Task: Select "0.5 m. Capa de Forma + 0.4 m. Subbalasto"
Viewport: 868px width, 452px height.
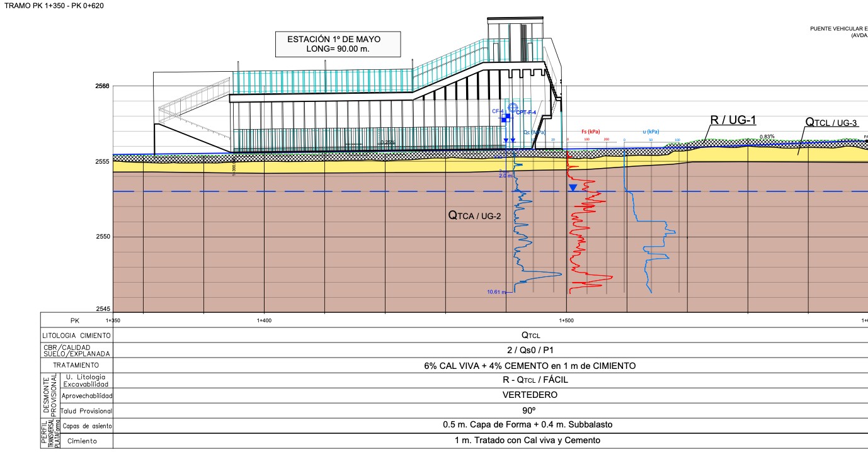Action: (528, 425)
